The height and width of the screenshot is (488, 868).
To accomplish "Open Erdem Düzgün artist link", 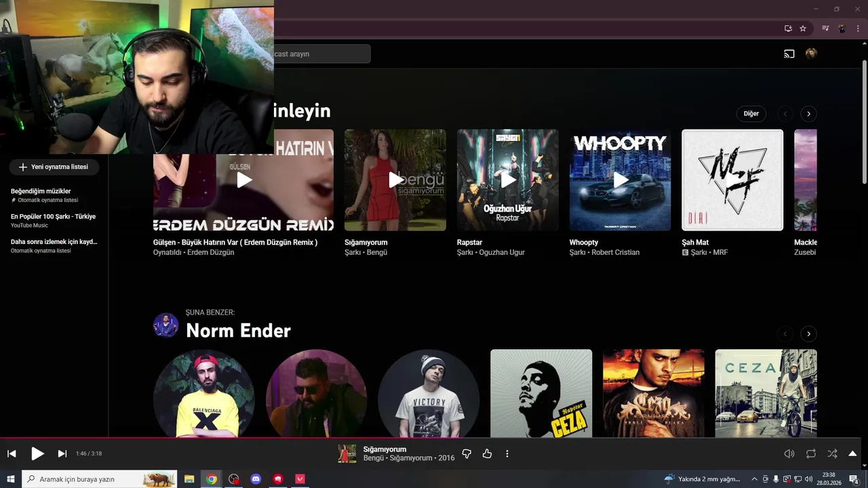I will click(x=210, y=252).
